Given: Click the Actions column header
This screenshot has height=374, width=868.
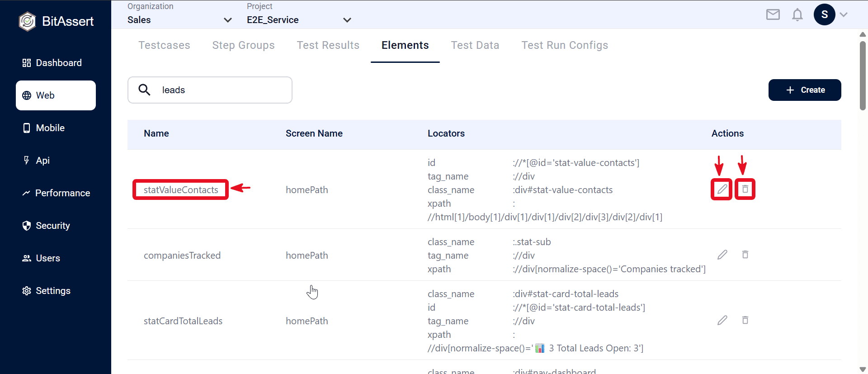Looking at the screenshot, I should tap(727, 133).
